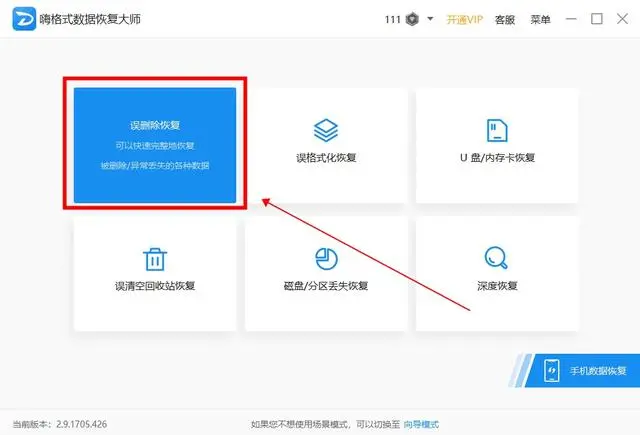
Task: Click the hexagon user badge icon
Action: 412,19
